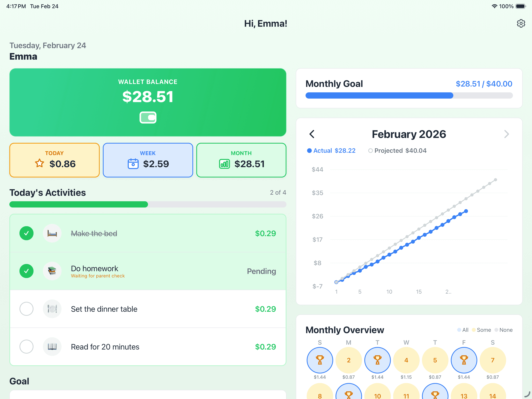The width and height of the screenshot is (532, 399).
Task: Click the plate icon for Set the dinner table
Action: (x=52, y=309)
